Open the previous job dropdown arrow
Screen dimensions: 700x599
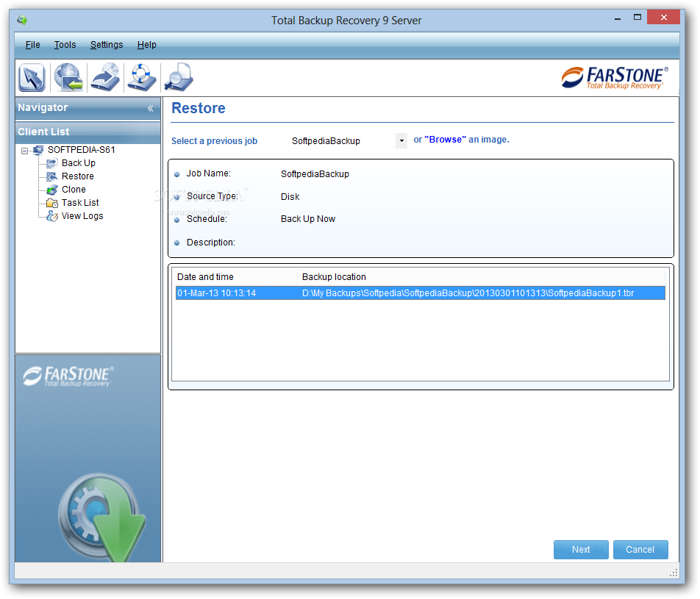[x=401, y=140]
